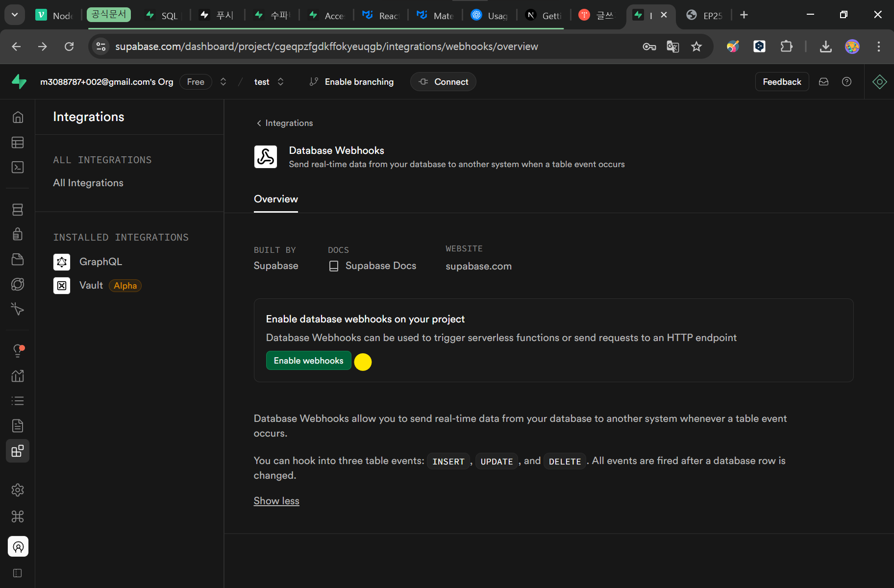
Task: Open Chrome three-dot menu
Action: tap(878, 47)
